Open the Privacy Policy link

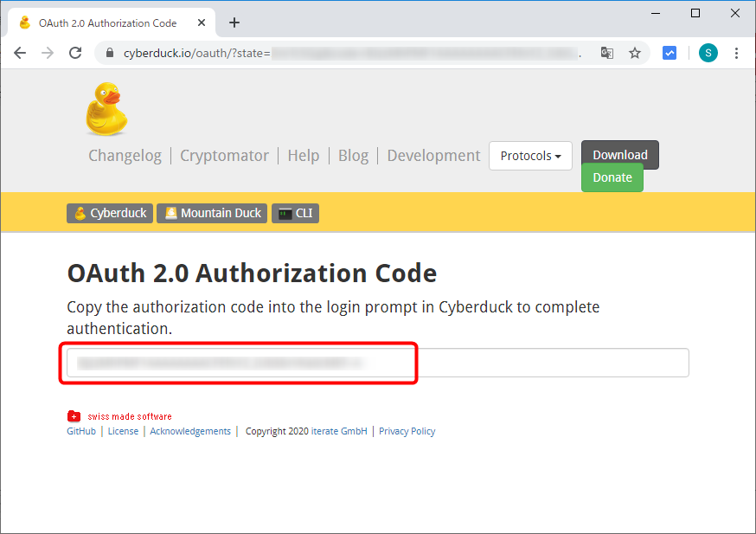click(x=407, y=431)
